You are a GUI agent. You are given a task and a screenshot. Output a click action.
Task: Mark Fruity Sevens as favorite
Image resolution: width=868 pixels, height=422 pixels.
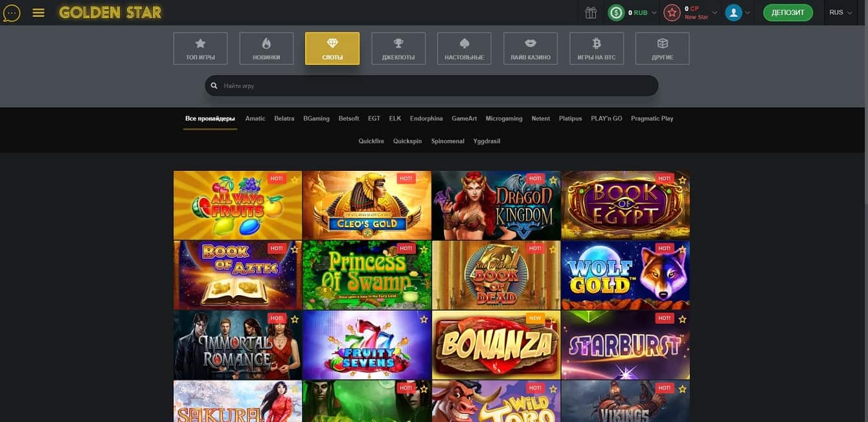point(424,319)
